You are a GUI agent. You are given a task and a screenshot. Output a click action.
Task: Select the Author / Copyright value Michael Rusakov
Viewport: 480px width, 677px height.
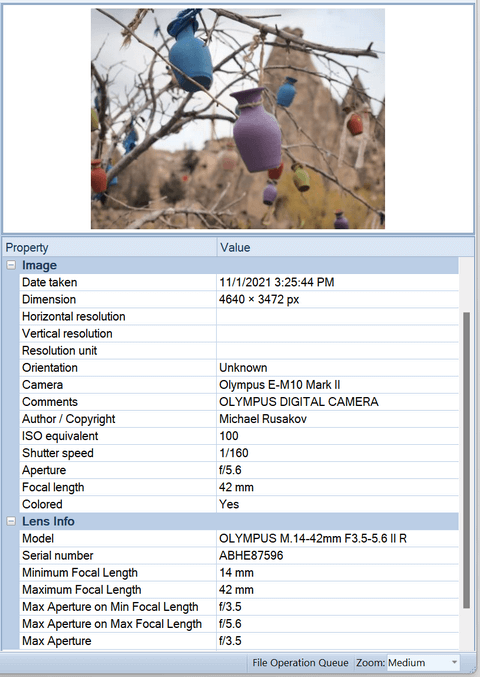click(262, 419)
